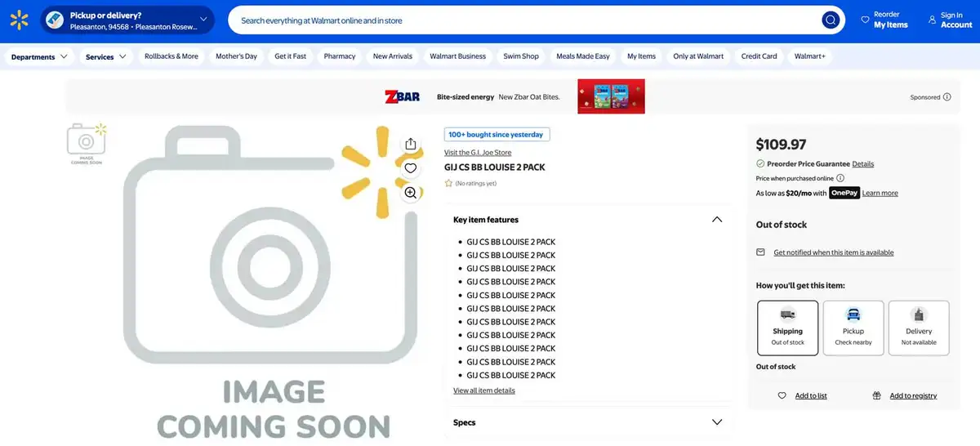Click the 100+ bought since yesterday badge
Viewport: 980px width, 446px height.
click(497, 134)
